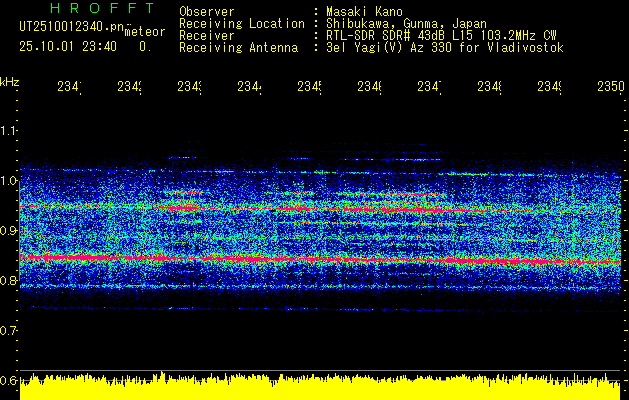Click the word meteor under the filename
This screenshot has height=400, width=629.
(145, 32)
